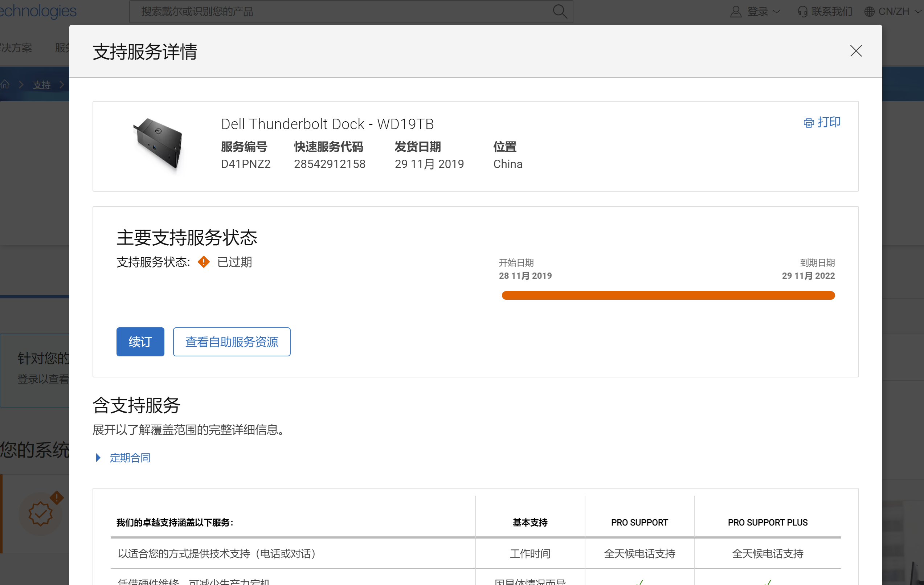924x585 pixels.
Task: Click the 基本支持 column header
Action: 530,522
